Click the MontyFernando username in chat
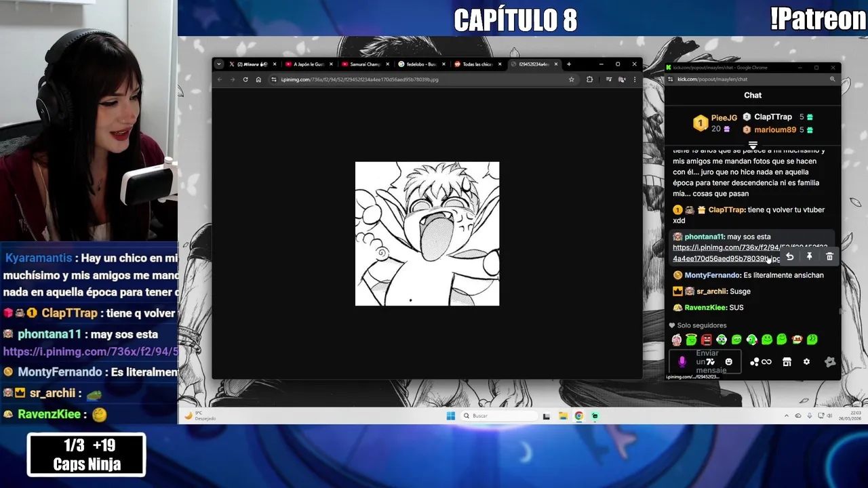This screenshot has height=488, width=868. (711, 275)
